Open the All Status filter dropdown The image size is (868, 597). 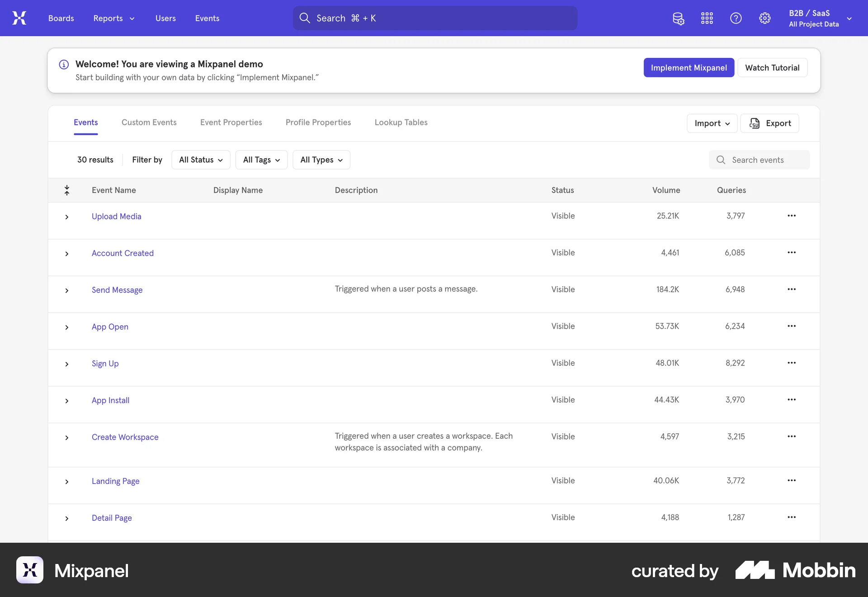tap(201, 160)
